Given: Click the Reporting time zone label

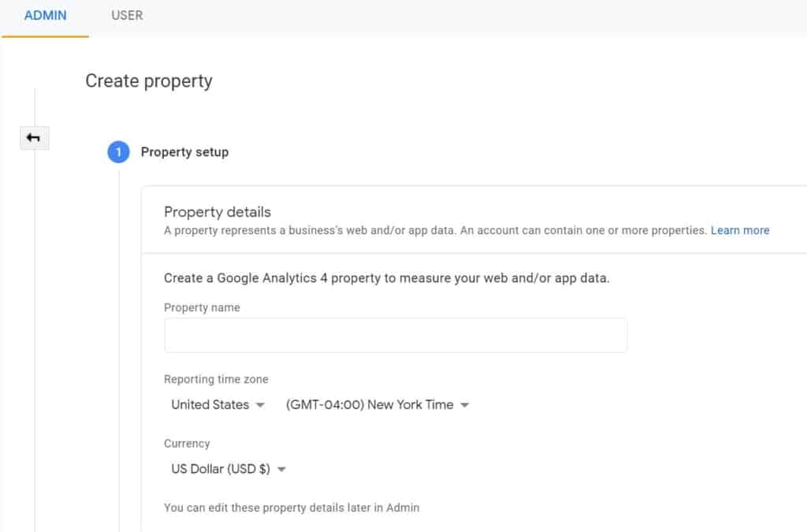Looking at the screenshot, I should click(x=216, y=379).
